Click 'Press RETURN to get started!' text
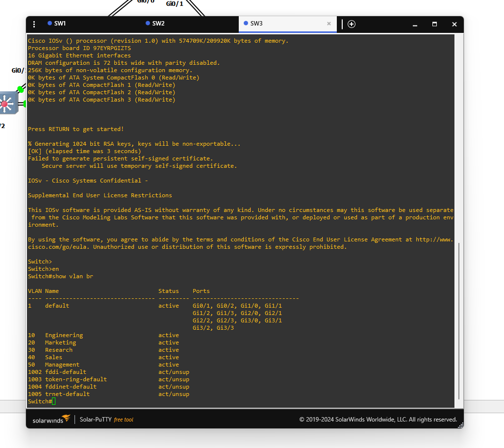Viewport: 504px width, 448px height. (76, 129)
